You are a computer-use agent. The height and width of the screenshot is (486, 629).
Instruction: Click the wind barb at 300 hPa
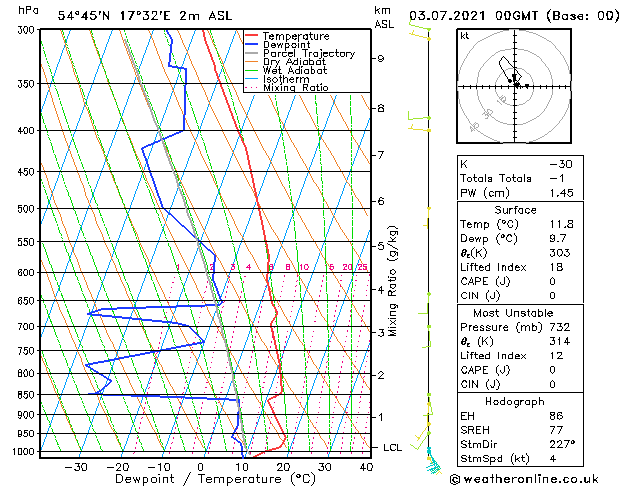pos(420,32)
